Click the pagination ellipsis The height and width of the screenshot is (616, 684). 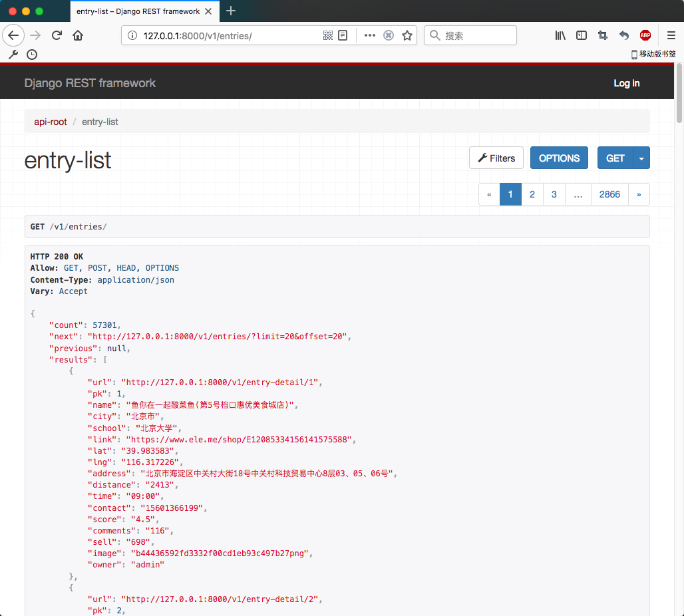point(578,194)
